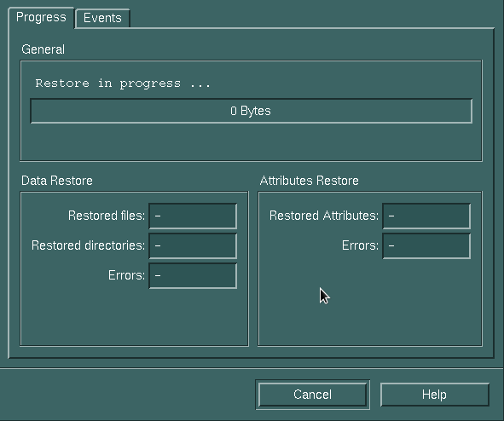Click the General section label
The image size is (504, 421).
tap(43, 49)
